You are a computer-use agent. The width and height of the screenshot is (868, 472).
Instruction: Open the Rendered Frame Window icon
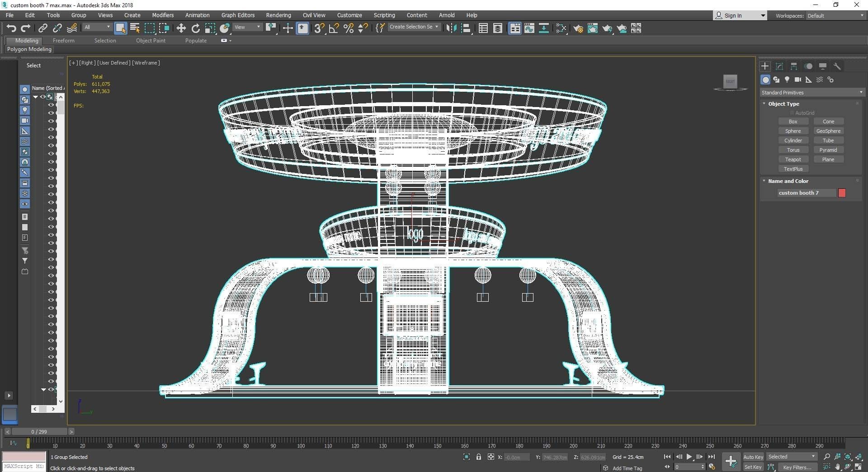593,28
